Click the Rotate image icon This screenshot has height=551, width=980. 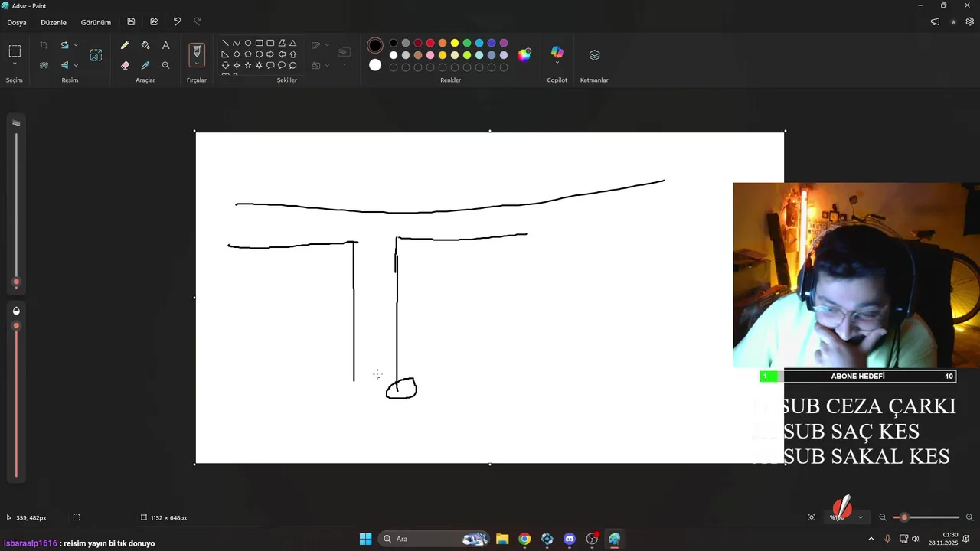64,45
